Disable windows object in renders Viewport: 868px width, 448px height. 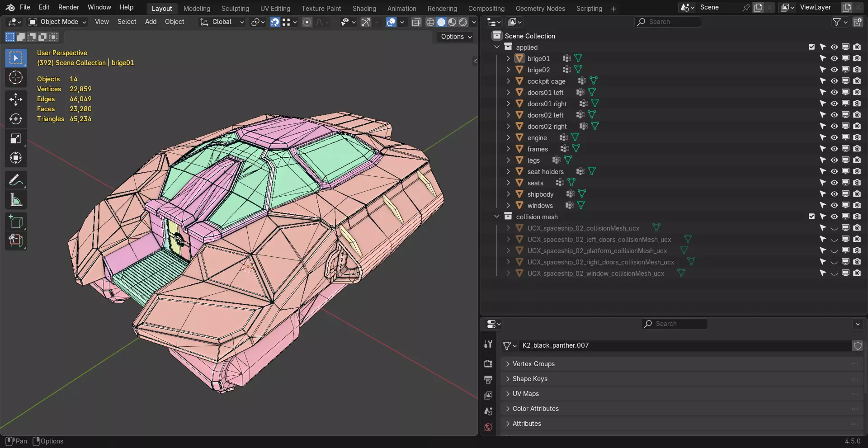(857, 205)
